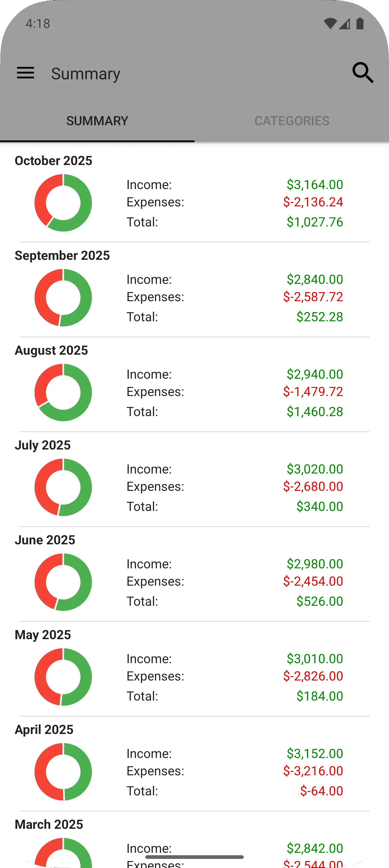389x868 pixels.
Task: Tap the battery icon in status bar
Action: pos(360,24)
